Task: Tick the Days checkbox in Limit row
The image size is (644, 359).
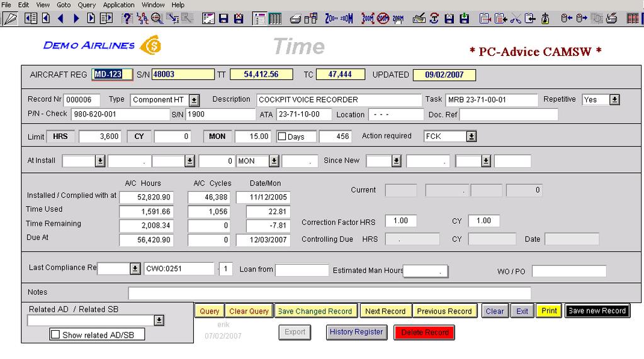Action: (282, 136)
